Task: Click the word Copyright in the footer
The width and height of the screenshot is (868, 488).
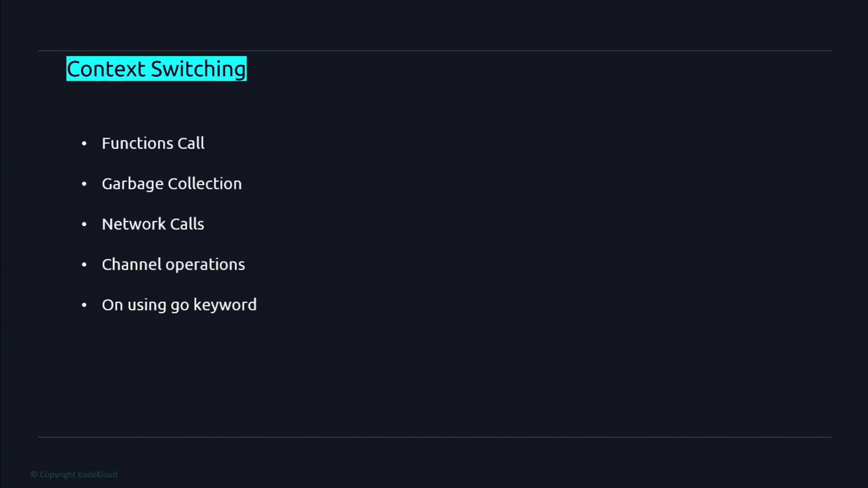Action: (57, 474)
